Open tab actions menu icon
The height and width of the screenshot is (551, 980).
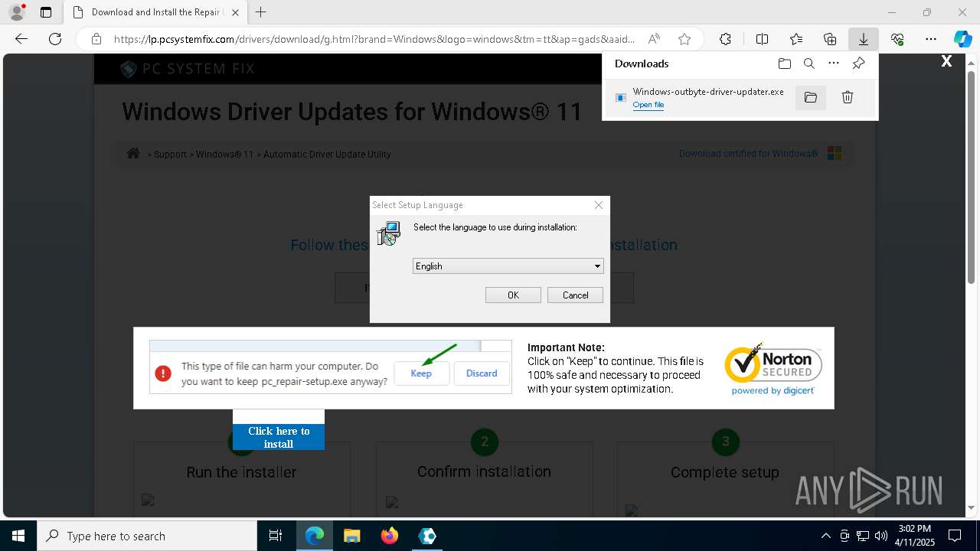pos(46,12)
